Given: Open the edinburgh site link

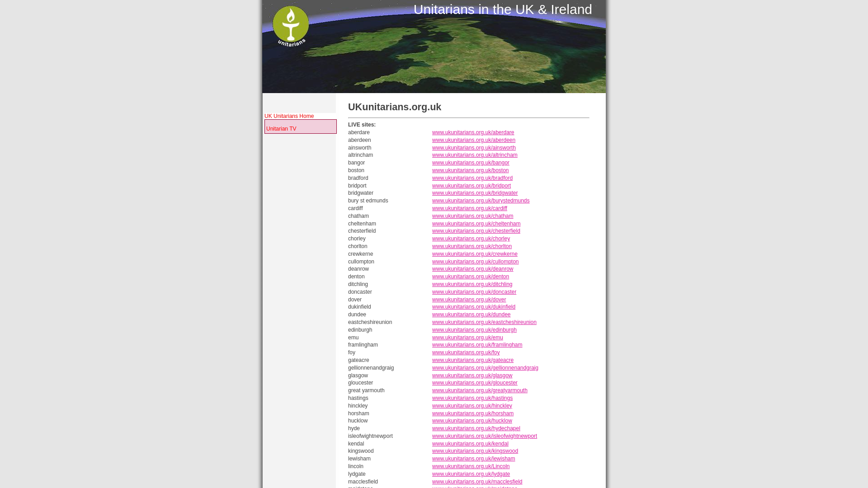Looking at the screenshot, I should [x=474, y=330].
